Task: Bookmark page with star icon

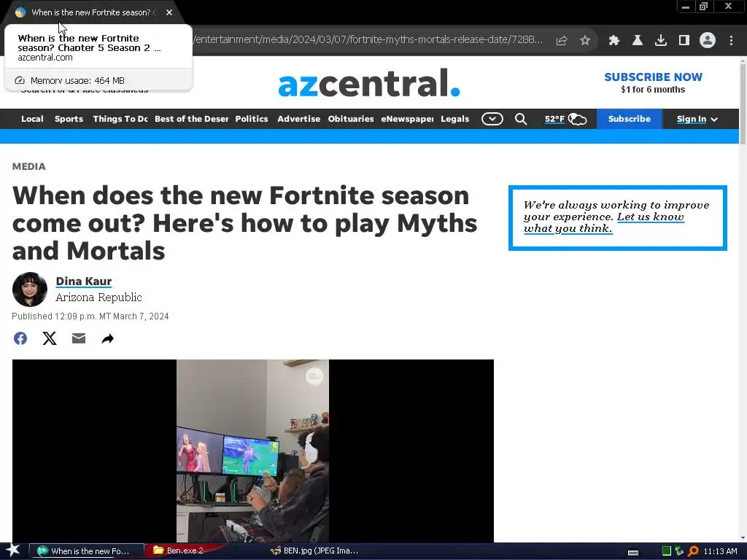Action: (x=585, y=41)
